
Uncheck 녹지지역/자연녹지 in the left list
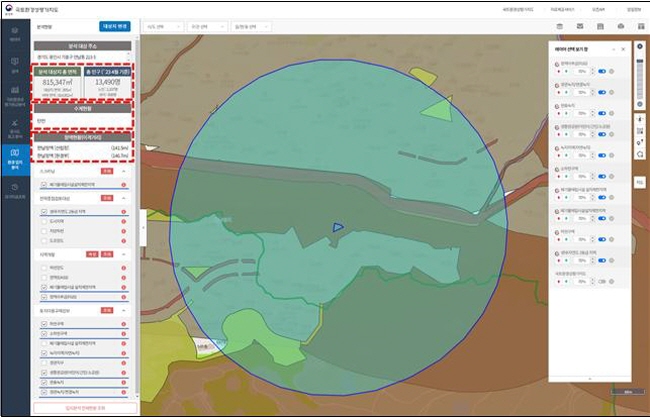click(44, 353)
